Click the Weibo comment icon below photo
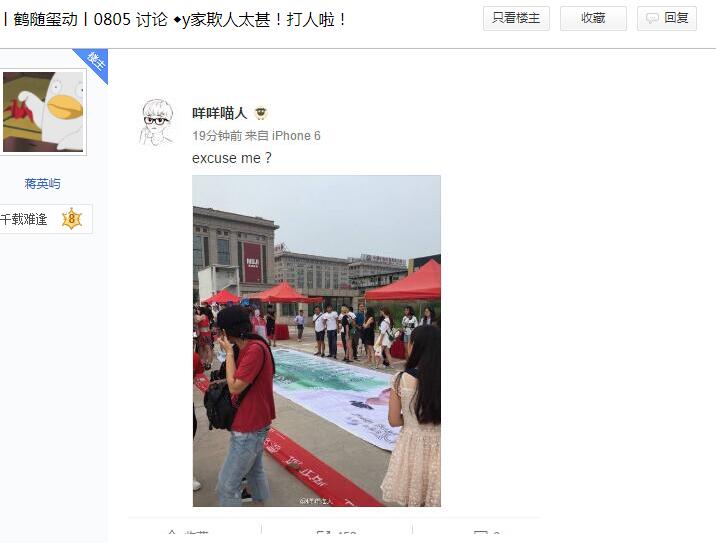 click(481, 534)
